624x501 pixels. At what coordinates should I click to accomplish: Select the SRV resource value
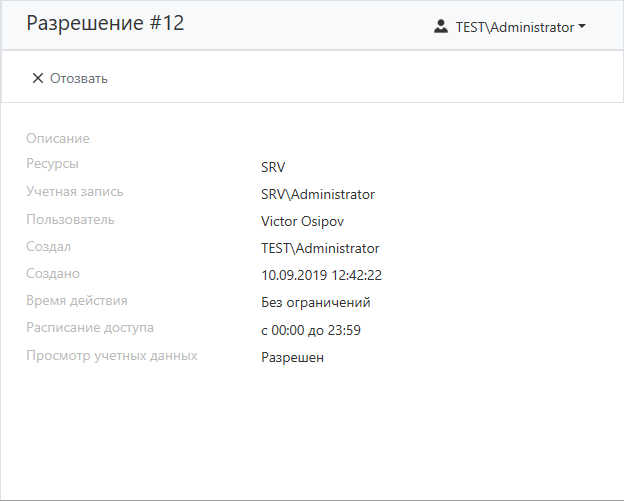[273, 167]
